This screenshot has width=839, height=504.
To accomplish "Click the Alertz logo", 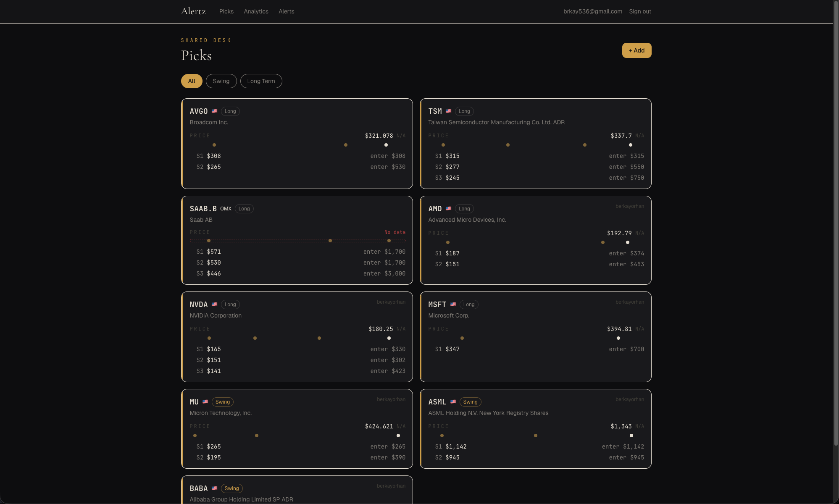I will (x=193, y=11).
